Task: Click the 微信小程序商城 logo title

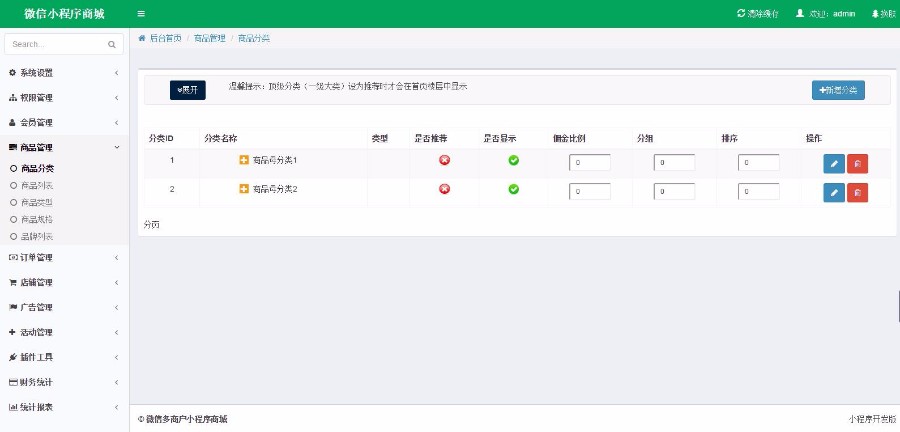Action: 64,14
